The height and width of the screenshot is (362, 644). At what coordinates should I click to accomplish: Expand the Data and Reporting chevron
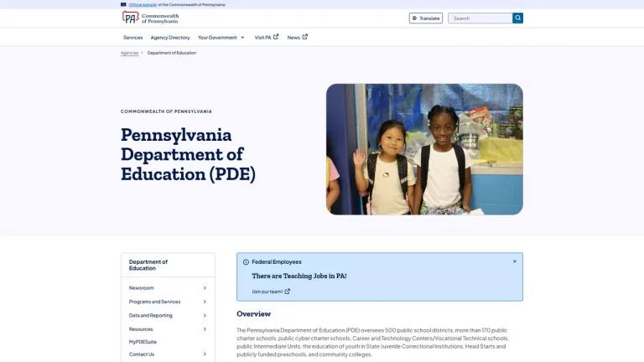click(205, 316)
